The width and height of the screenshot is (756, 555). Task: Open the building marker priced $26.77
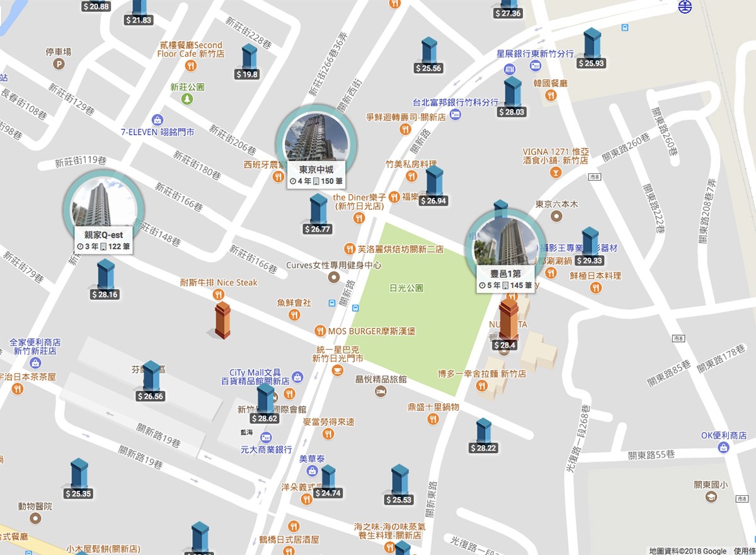[x=318, y=214]
